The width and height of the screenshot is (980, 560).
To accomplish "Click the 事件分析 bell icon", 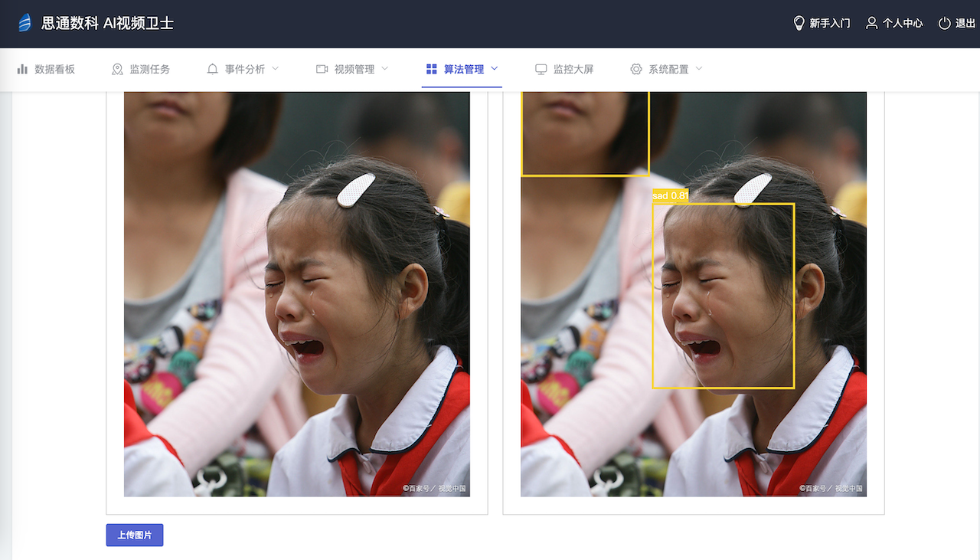I will [x=213, y=69].
